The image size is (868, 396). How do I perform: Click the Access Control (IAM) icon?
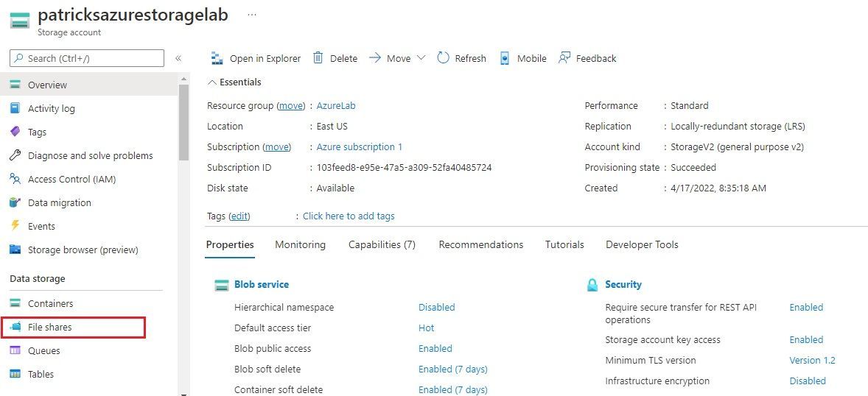point(15,179)
